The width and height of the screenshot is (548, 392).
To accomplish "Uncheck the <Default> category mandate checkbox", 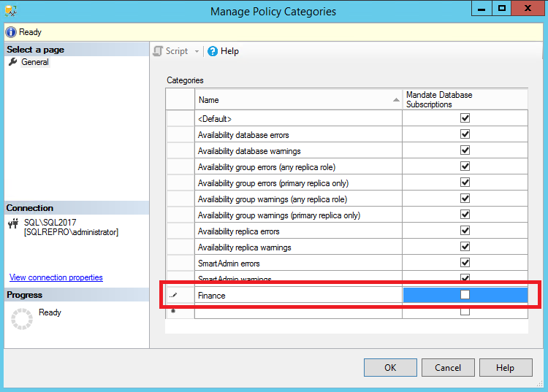I will [465, 118].
